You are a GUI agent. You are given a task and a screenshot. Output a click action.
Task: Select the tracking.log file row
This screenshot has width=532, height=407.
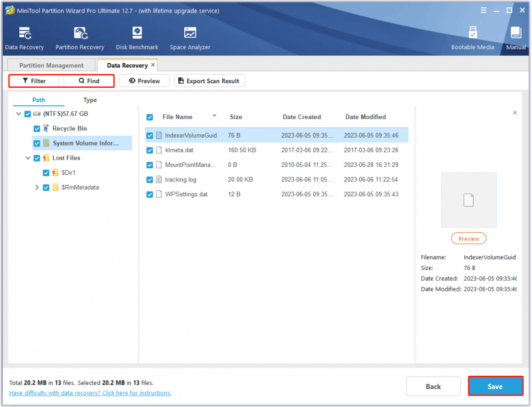click(x=277, y=180)
